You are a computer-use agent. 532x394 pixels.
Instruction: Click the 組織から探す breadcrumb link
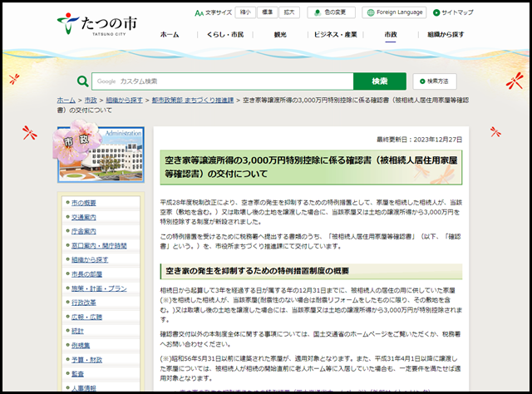tap(124, 100)
